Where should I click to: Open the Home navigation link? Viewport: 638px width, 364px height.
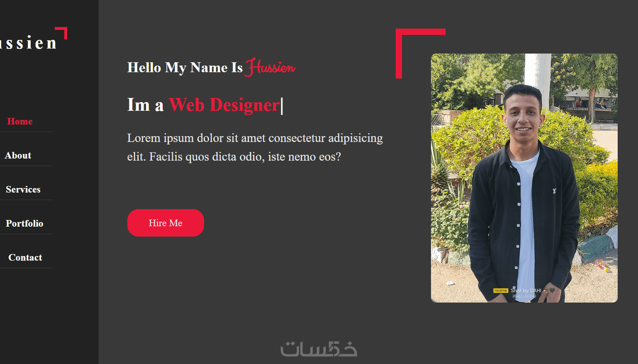tap(20, 122)
